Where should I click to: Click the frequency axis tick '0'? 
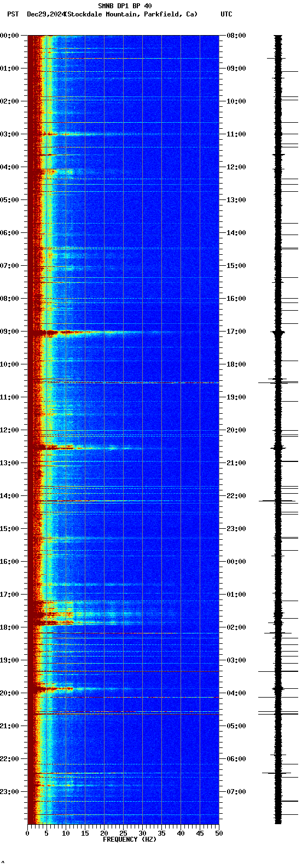pos(27,833)
